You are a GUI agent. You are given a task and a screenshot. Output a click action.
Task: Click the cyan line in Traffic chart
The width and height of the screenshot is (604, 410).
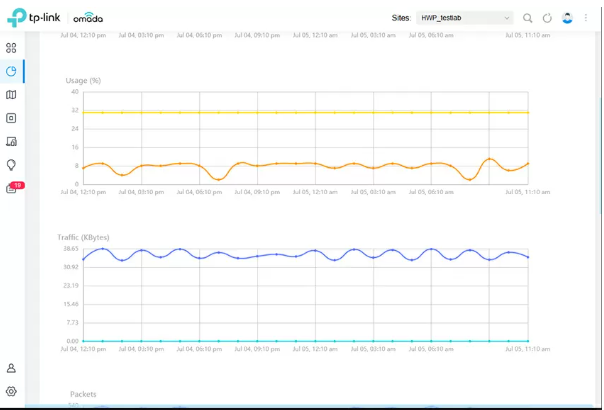point(300,341)
